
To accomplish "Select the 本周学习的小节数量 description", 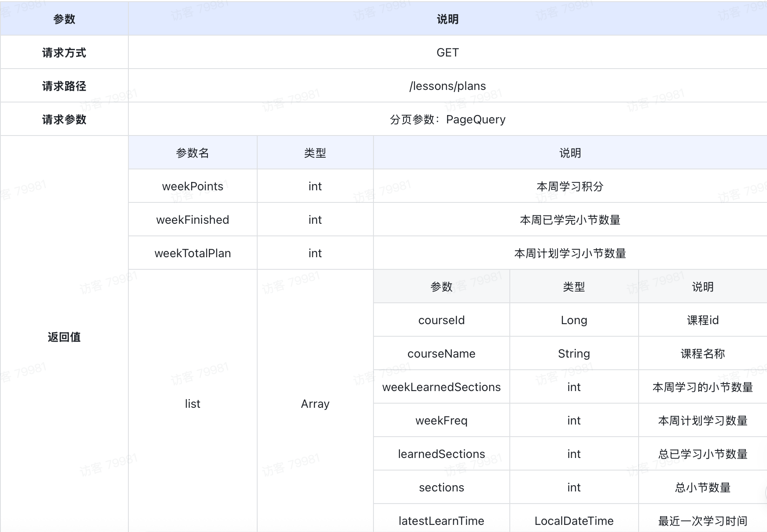I will pos(703,387).
